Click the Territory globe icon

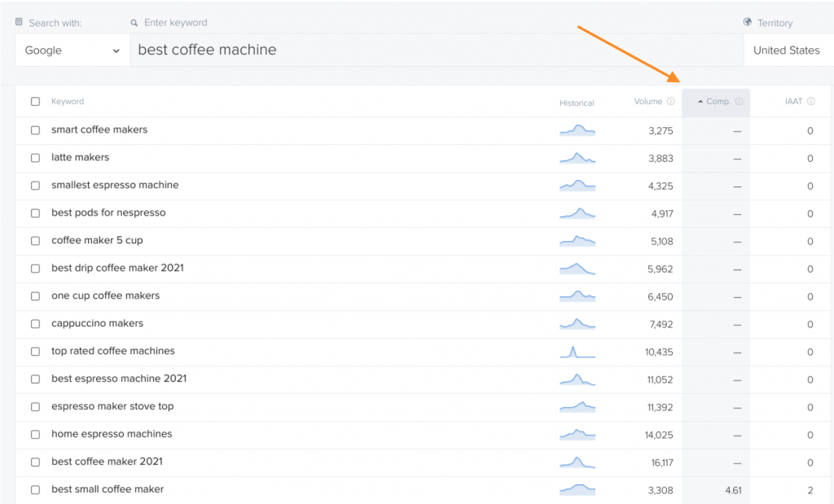[748, 22]
